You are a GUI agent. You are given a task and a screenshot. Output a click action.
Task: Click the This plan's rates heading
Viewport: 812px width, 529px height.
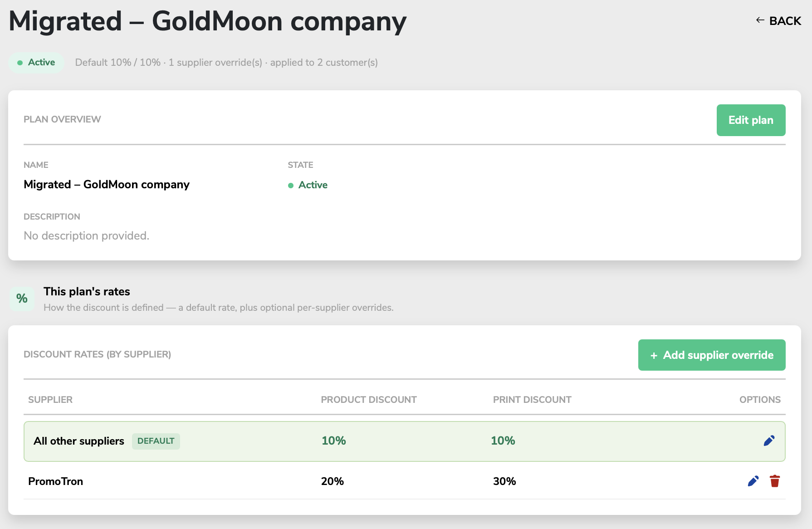coord(87,292)
